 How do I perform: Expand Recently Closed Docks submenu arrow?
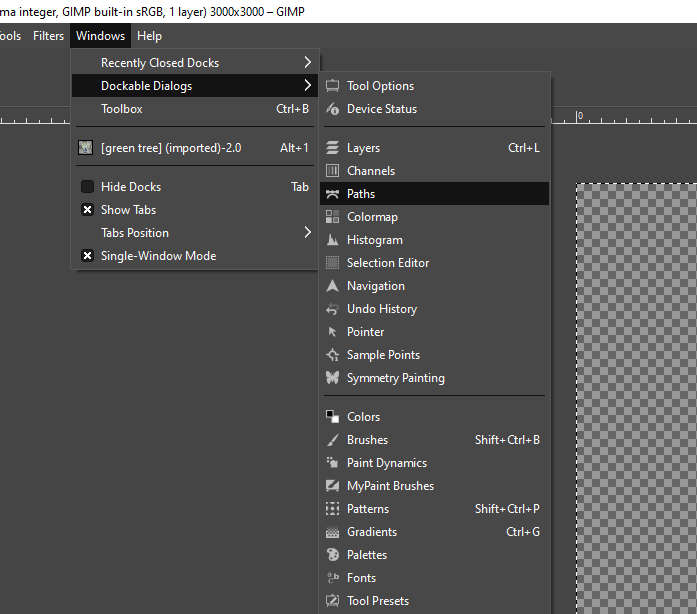[x=308, y=62]
